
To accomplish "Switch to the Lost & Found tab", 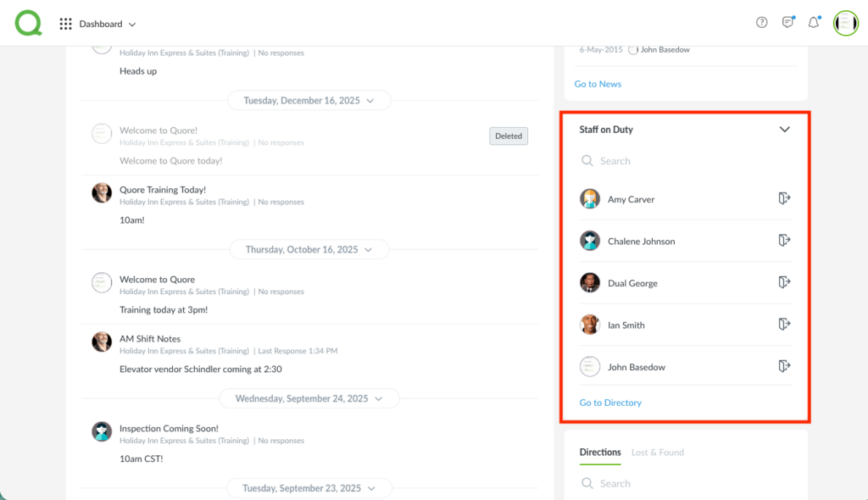I will pyautogui.click(x=658, y=453).
